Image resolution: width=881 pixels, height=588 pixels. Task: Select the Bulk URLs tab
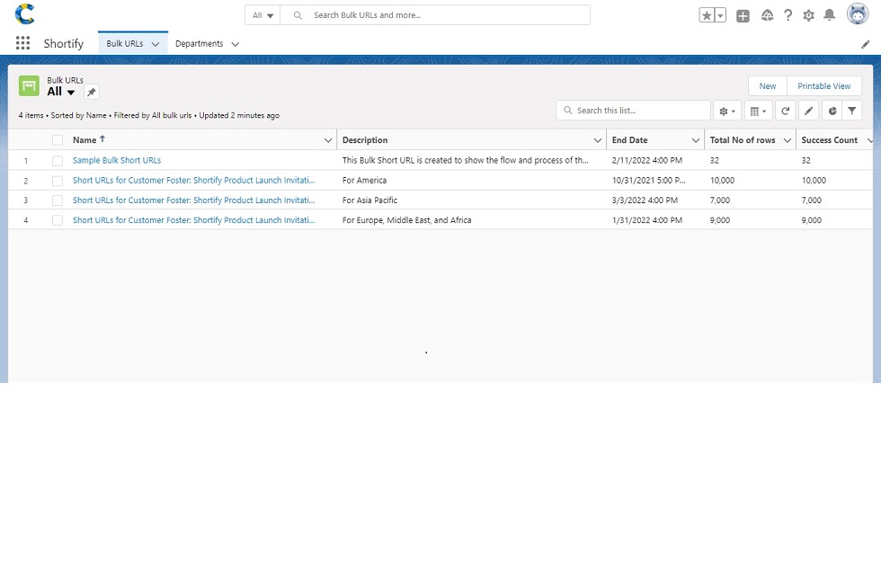[x=124, y=43]
